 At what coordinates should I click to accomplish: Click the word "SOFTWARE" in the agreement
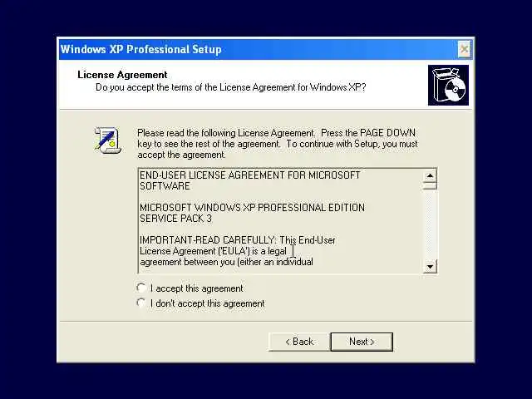click(x=165, y=186)
